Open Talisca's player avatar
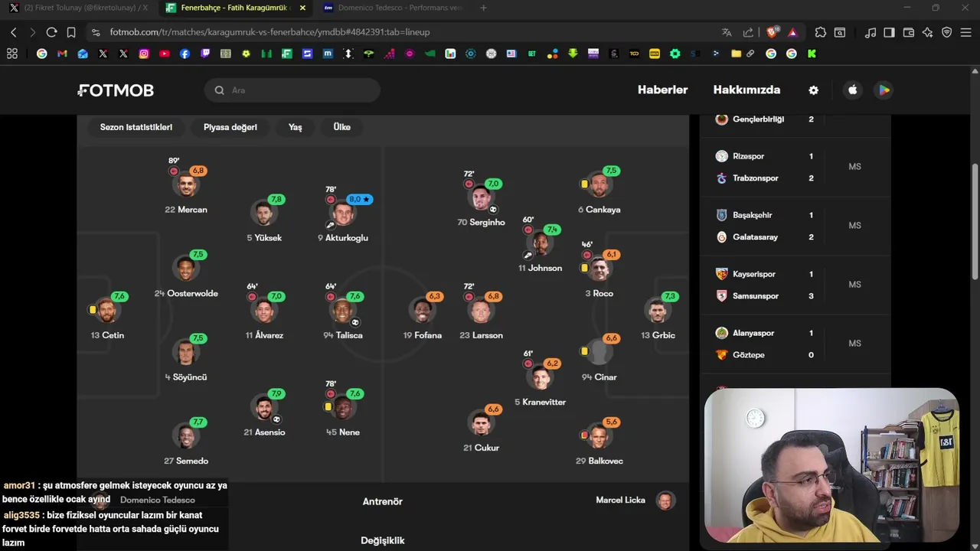 (x=342, y=310)
